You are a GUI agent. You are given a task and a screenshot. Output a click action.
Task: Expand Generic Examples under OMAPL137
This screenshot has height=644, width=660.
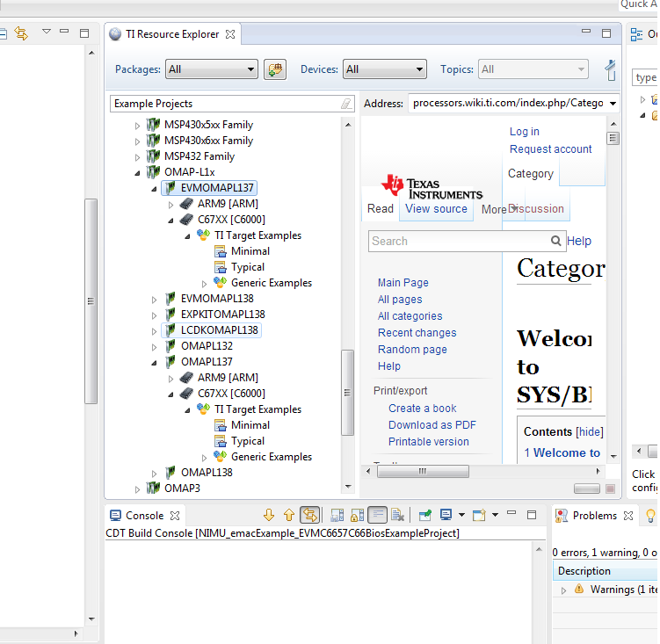click(204, 458)
